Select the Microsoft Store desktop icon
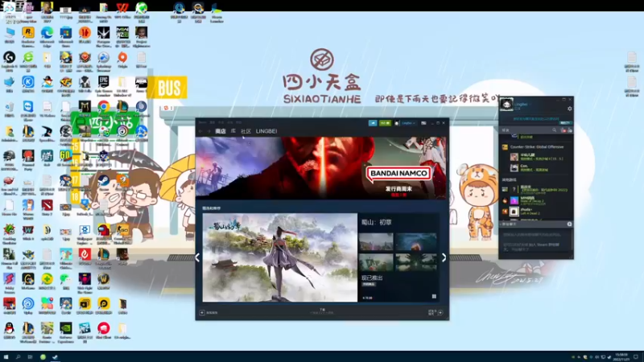Viewport: 644px width, 362px height. pyautogui.click(x=66, y=37)
